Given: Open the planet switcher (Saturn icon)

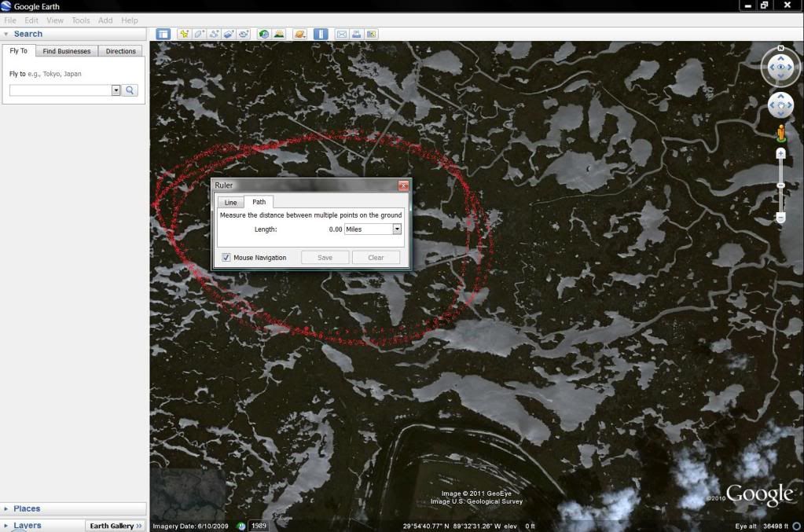Looking at the screenshot, I should pos(300,34).
